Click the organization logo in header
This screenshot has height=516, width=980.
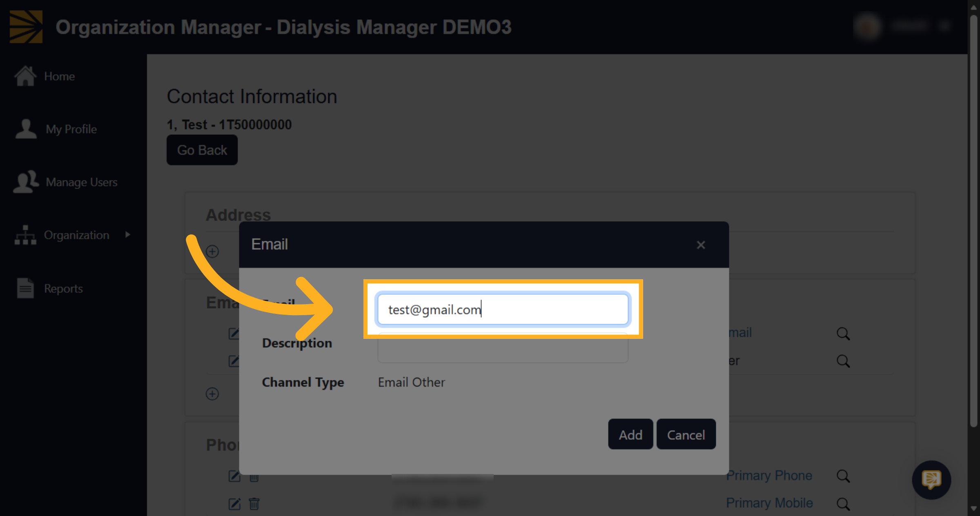click(26, 27)
